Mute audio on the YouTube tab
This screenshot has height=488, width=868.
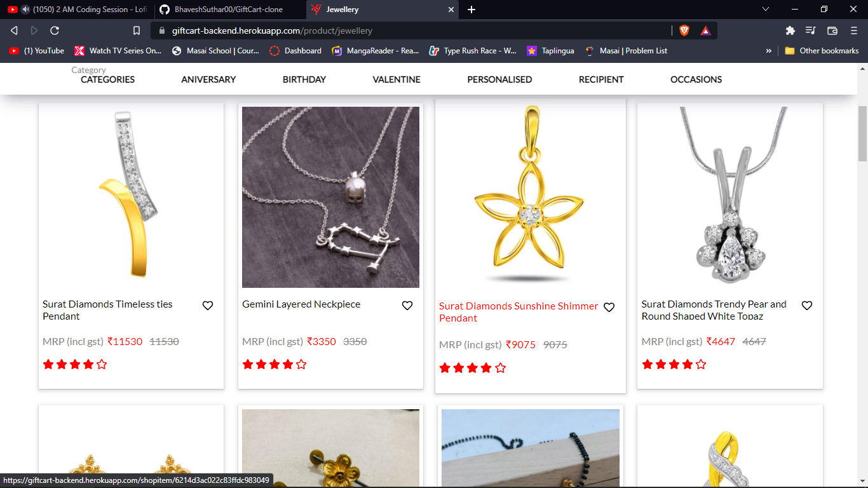[x=25, y=10]
